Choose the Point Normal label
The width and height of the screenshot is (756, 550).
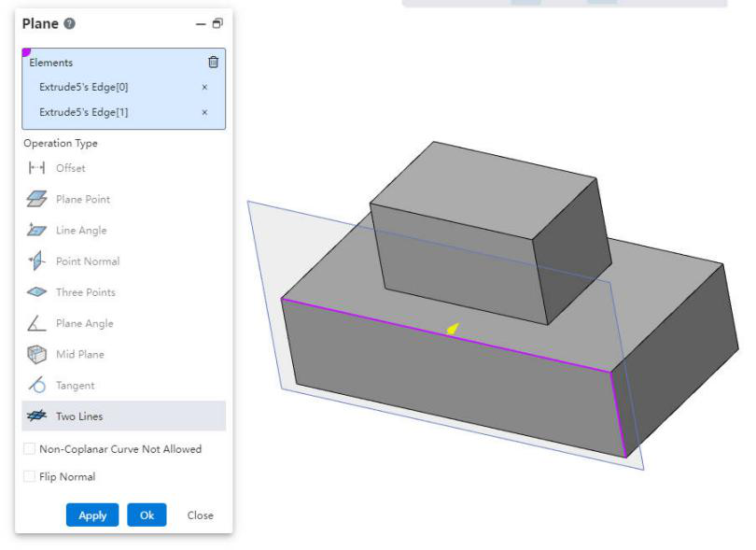pos(88,261)
